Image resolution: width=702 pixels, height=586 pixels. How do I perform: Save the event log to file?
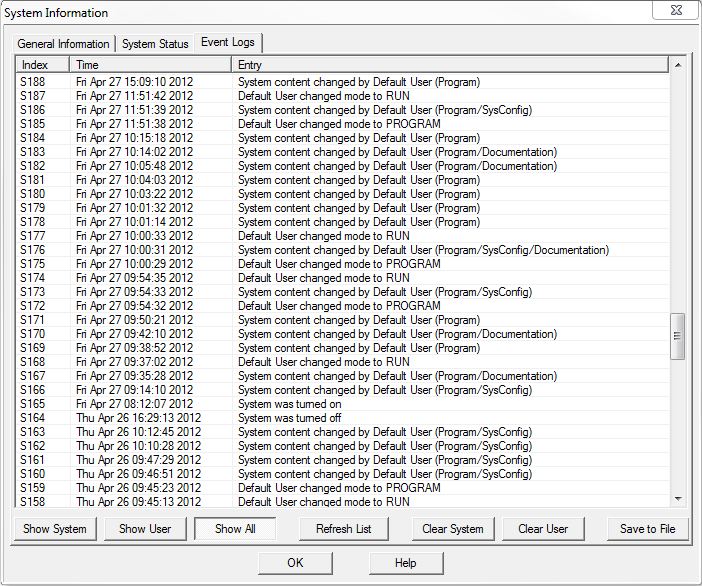pyautogui.click(x=647, y=529)
